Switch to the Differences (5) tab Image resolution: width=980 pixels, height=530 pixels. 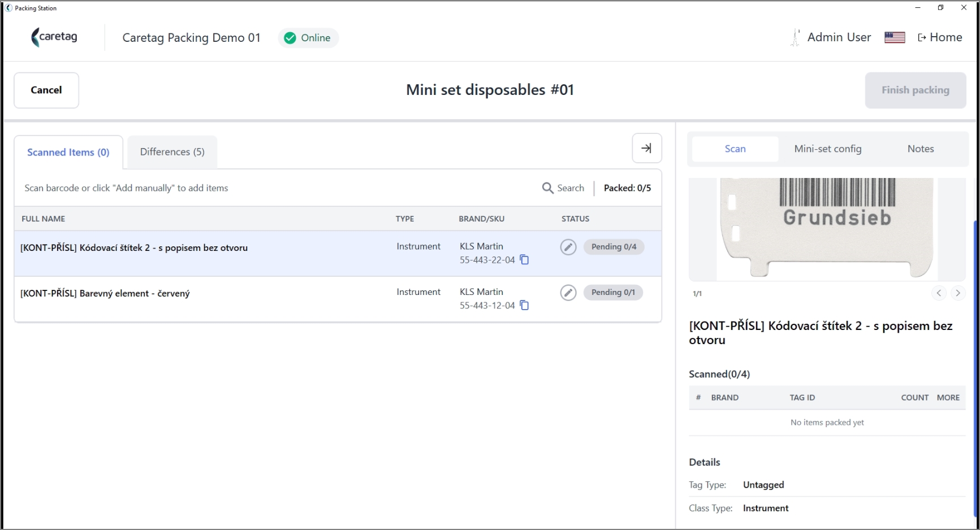coord(172,152)
